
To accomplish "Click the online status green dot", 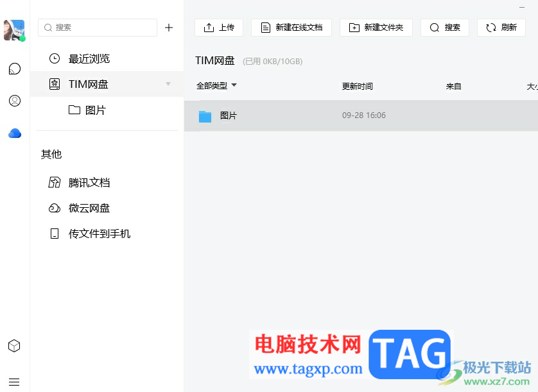I will pos(22,38).
